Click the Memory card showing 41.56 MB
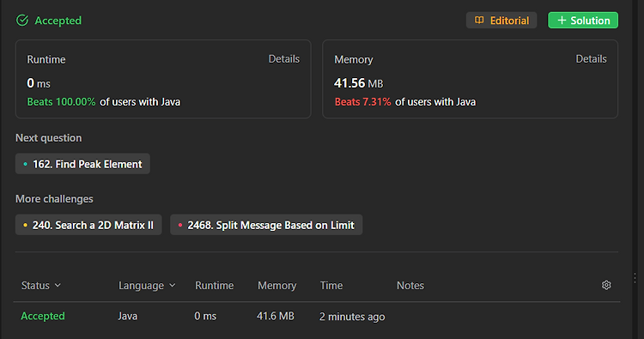 point(471,79)
